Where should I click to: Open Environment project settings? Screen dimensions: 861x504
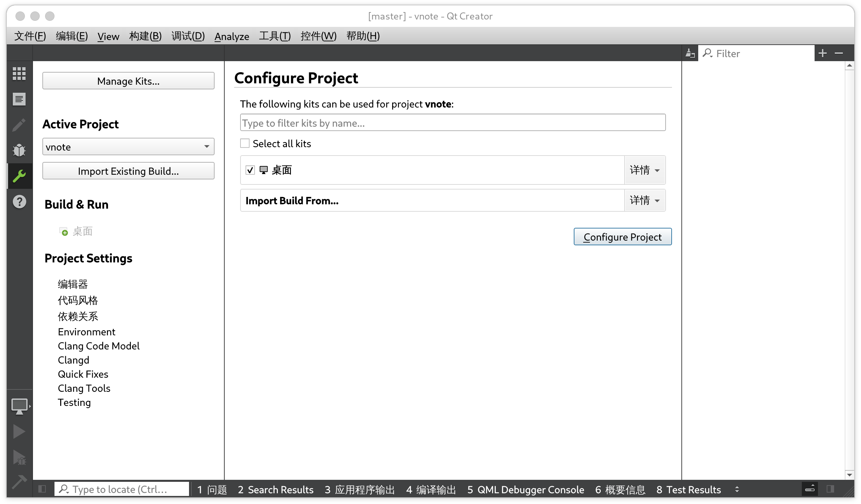click(x=86, y=332)
